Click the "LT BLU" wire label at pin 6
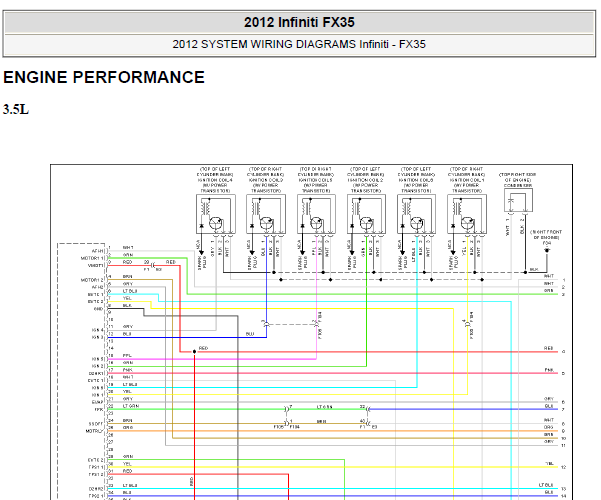 coord(130,291)
